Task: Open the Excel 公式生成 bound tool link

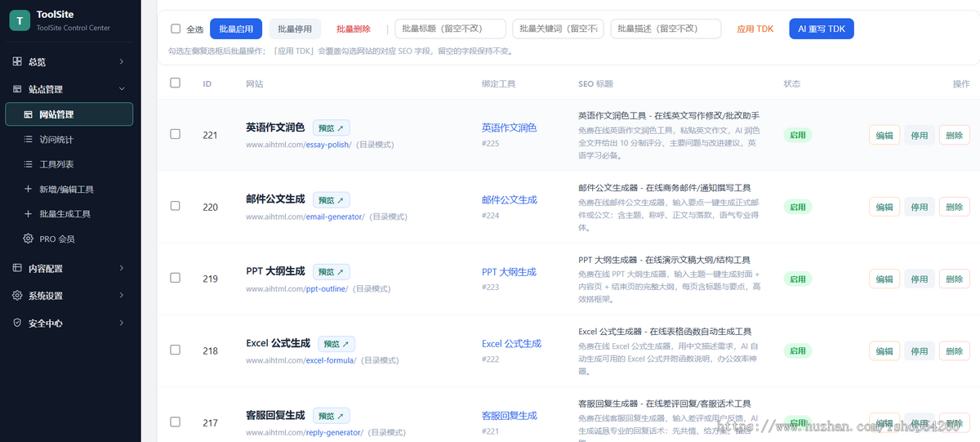Action: pyautogui.click(x=511, y=343)
